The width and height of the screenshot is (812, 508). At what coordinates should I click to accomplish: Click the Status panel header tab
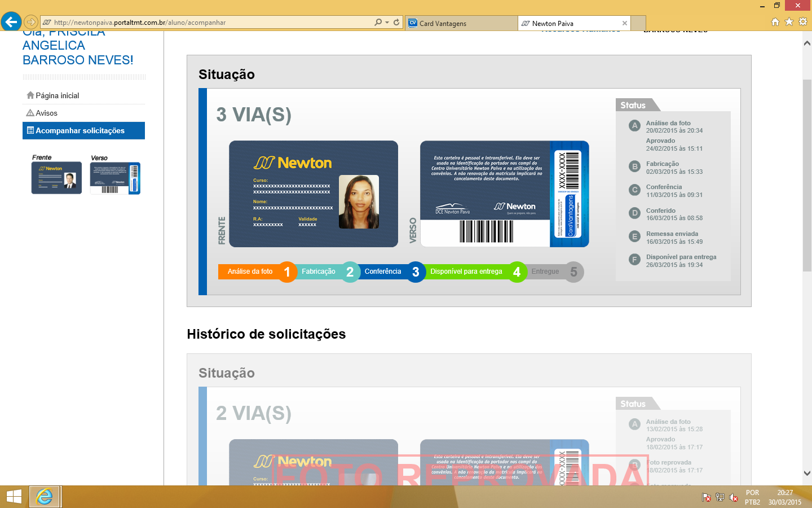(x=637, y=105)
